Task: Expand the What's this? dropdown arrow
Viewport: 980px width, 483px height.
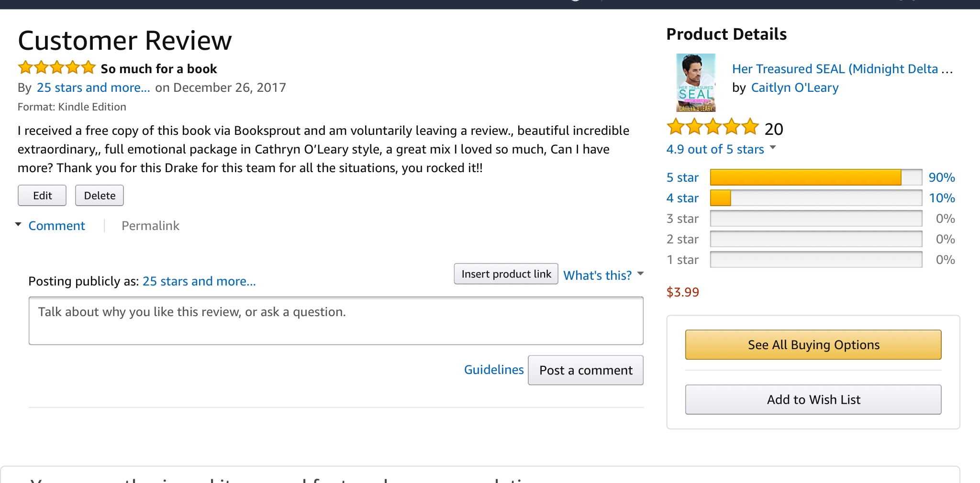Action: (641, 274)
